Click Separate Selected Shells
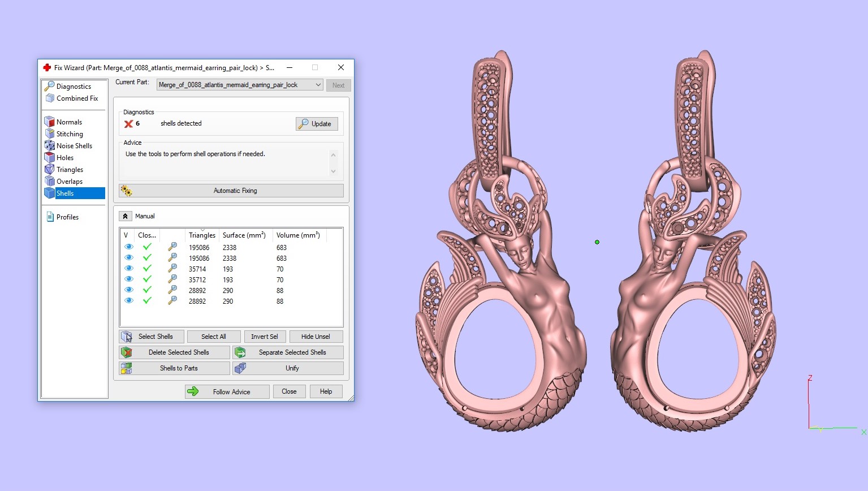Viewport: 868px width, 491px height. (288, 352)
